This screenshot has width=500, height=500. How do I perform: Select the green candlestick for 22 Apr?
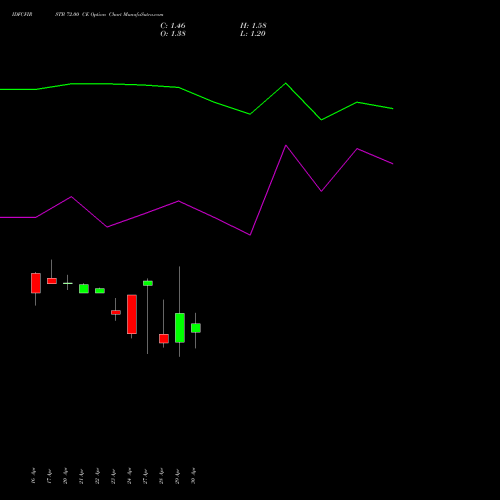click(100, 291)
